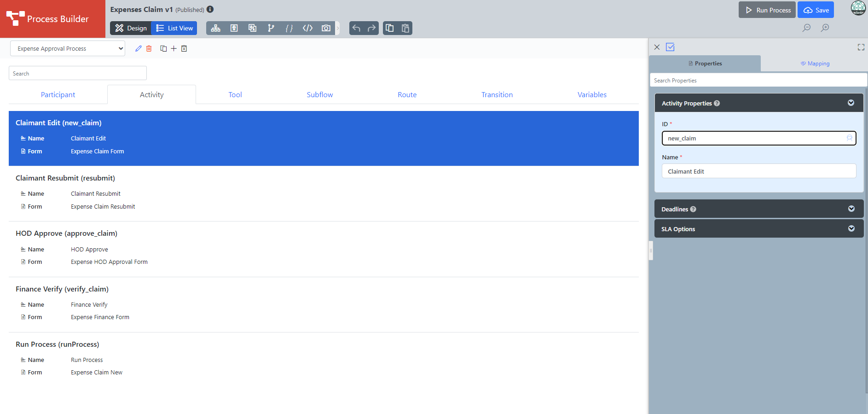Click the angle-brackets code icon in toolbar
This screenshot has width=868, height=414.
(x=307, y=28)
